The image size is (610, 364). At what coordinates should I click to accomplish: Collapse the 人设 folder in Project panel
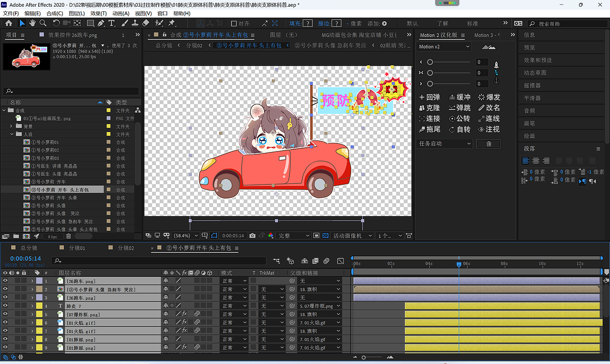coord(11,134)
